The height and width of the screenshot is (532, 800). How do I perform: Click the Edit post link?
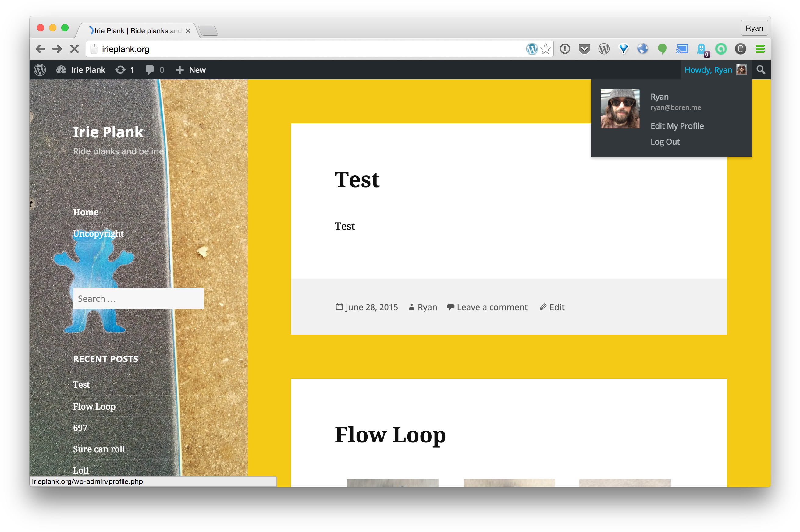[x=556, y=307]
